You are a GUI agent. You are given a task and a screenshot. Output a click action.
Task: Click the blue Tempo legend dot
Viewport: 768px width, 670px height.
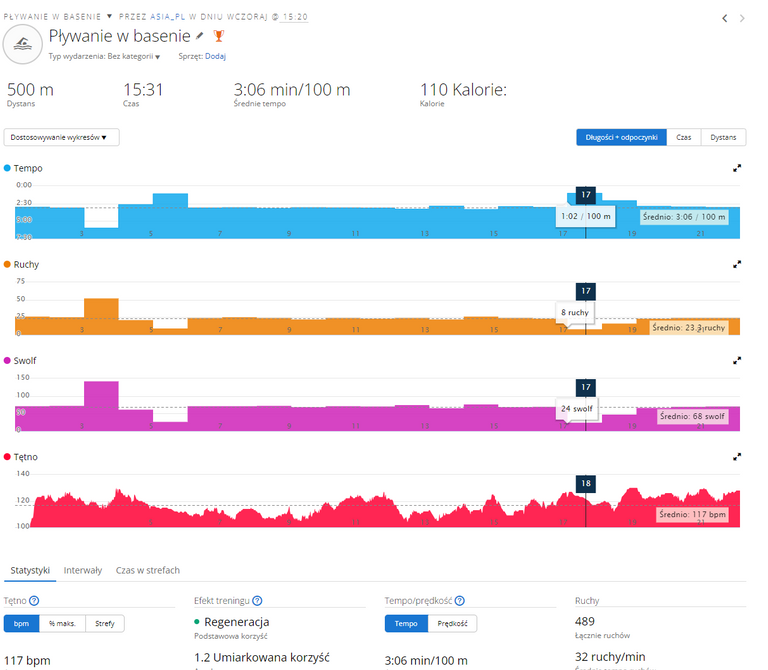click(x=7, y=168)
